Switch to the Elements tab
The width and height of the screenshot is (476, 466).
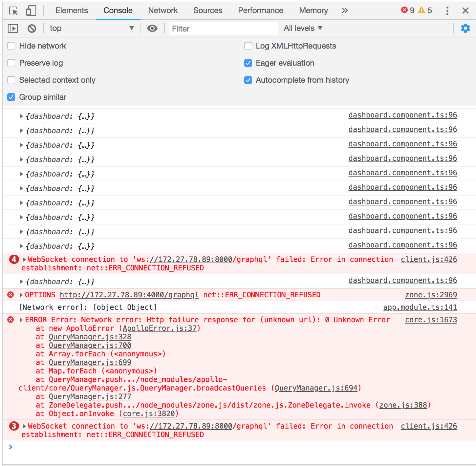coord(72,11)
